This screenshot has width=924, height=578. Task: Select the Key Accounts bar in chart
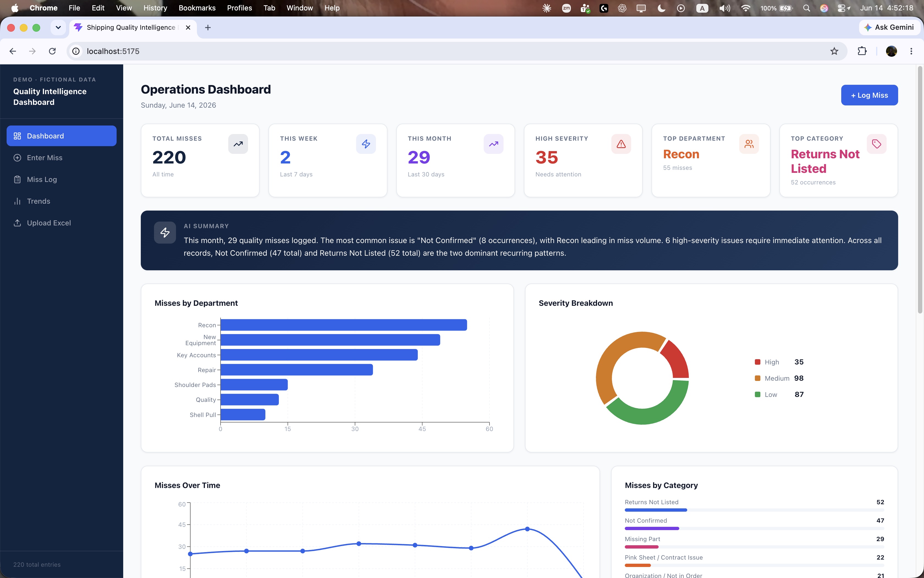pos(319,355)
